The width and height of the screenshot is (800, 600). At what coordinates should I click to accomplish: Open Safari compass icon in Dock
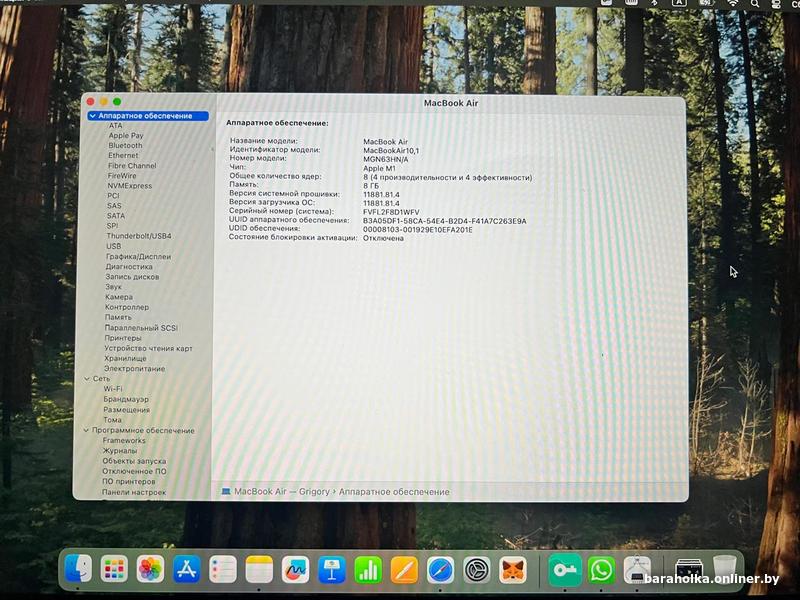[x=440, y=569]
